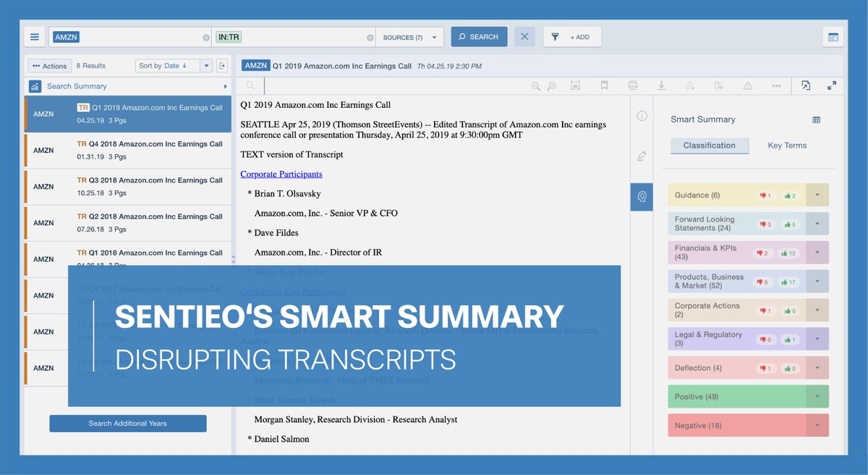
Task: Expand the Deflection category arrow
Action: pos(817,368)
